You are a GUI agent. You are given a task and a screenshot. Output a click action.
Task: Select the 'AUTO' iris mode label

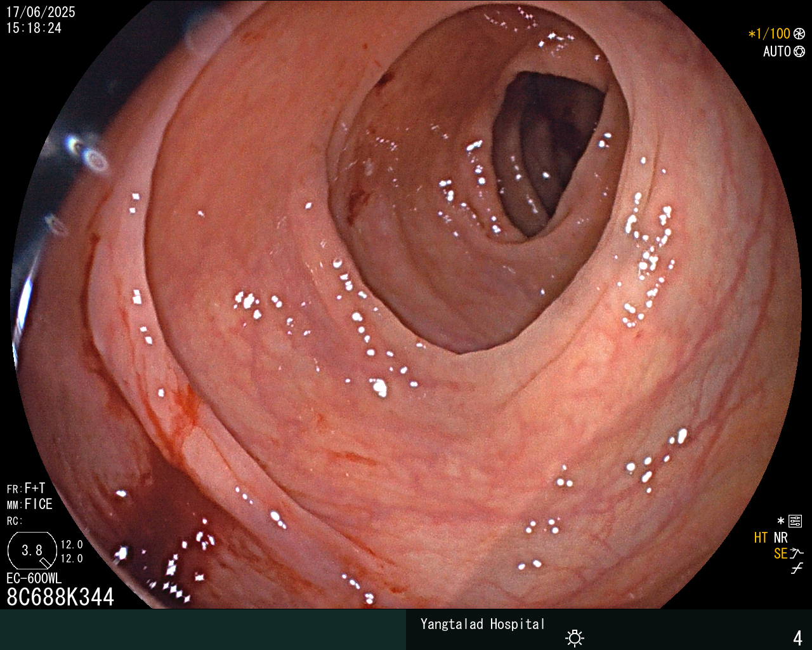click(x=777, y=51)
